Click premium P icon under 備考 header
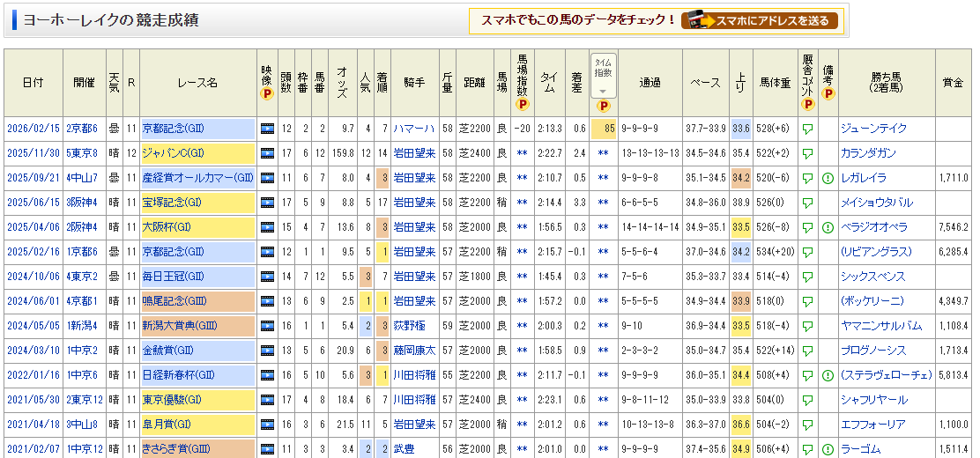 828,94
